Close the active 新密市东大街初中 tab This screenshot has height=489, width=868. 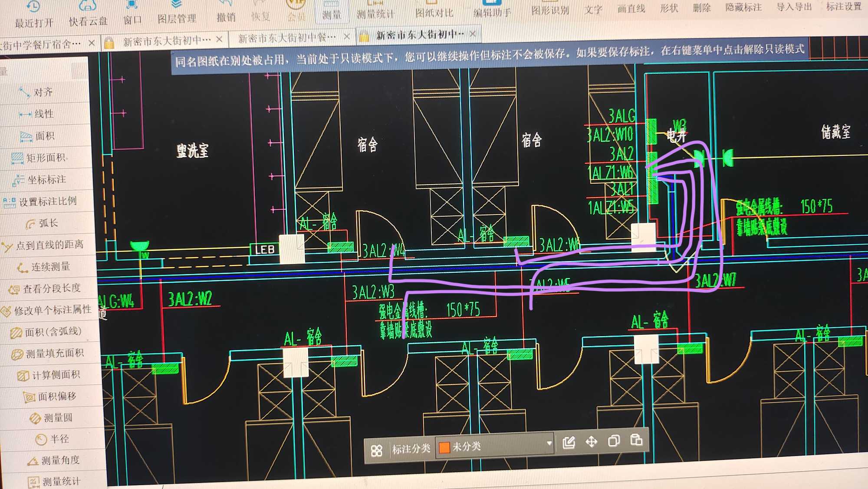473,33
